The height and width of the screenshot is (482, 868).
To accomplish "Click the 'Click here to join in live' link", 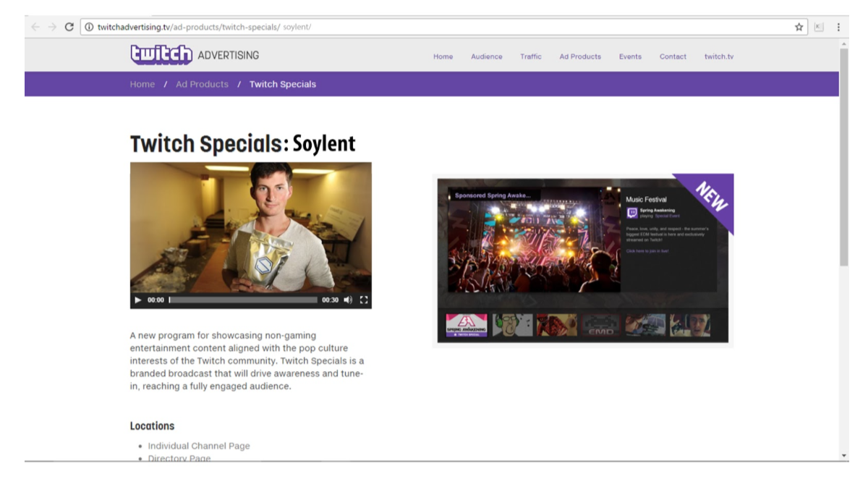I will pyautogui.click(x=647, y=250).
